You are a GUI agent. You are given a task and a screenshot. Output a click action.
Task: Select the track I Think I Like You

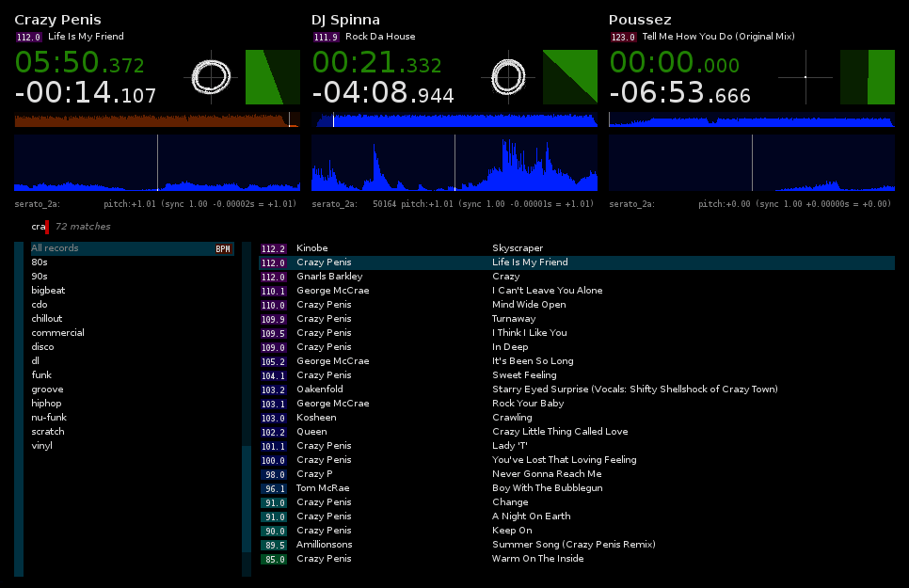tap(577, 333)
